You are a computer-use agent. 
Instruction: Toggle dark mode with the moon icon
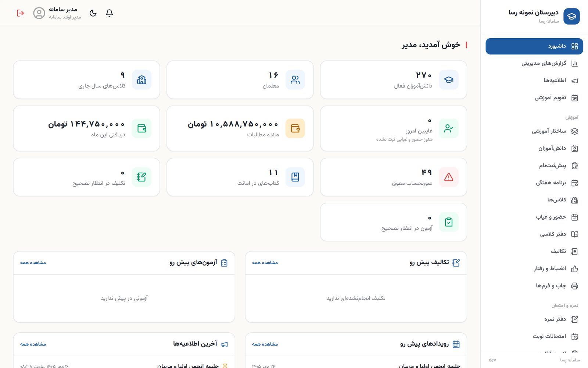click(93, 13)
